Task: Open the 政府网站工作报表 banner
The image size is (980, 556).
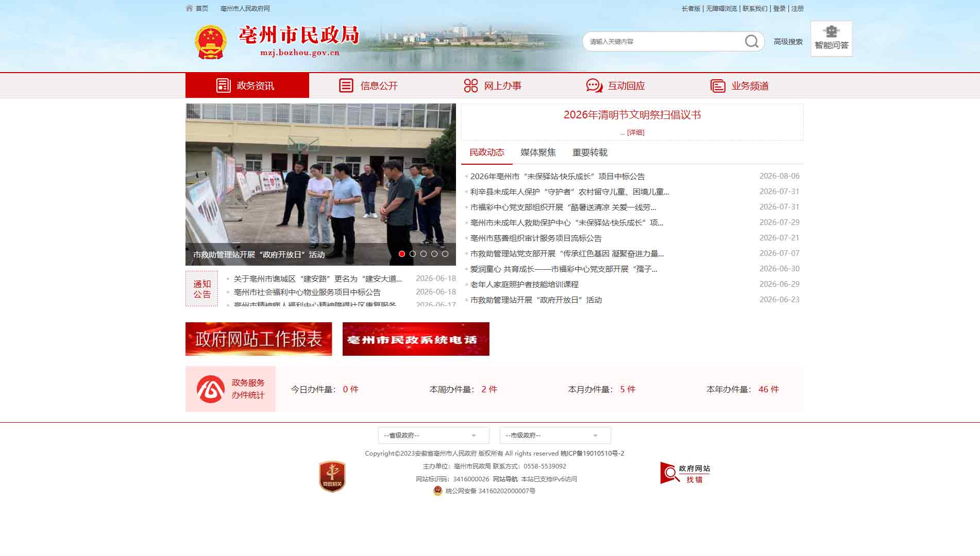Action: coord(259,339)
